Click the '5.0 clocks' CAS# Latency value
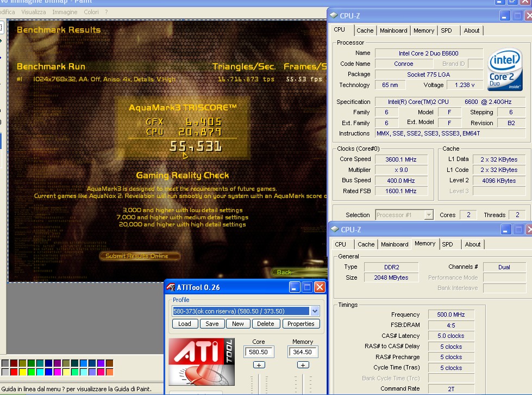This screenshot has width=532, height=395. (x=451, y=336)
